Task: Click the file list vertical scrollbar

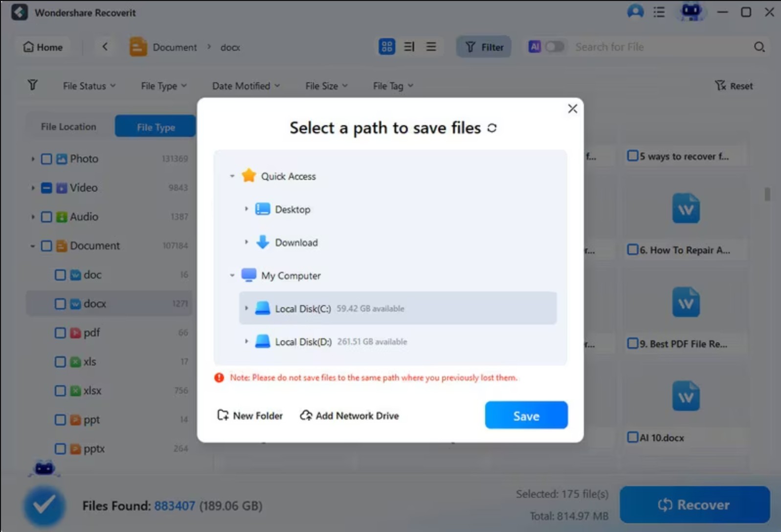Action: 767,194
